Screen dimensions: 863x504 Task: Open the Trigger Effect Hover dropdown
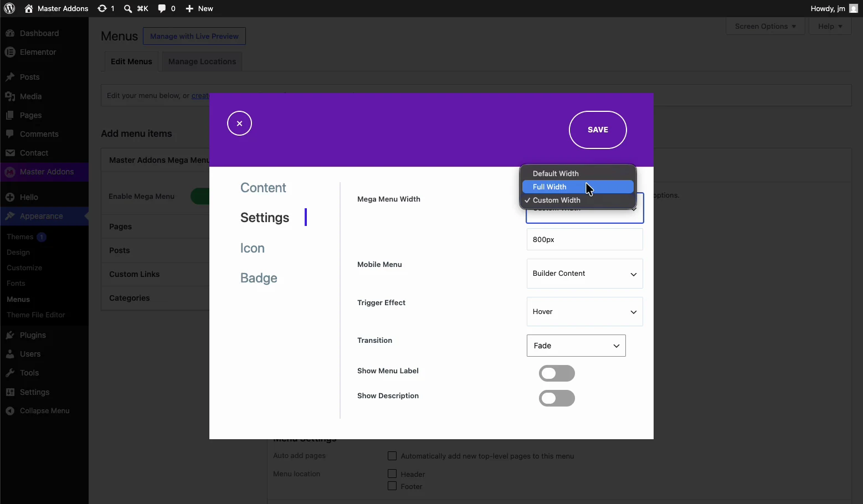pos(584,312)
